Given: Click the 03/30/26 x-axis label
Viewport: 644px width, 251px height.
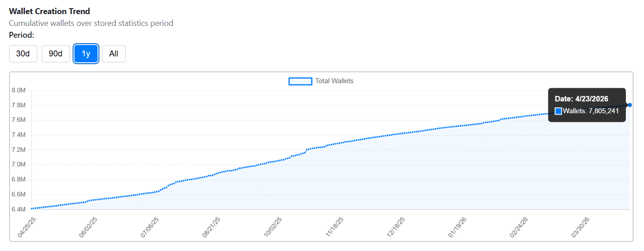Looking at the screenshot, I should (580, 227).
